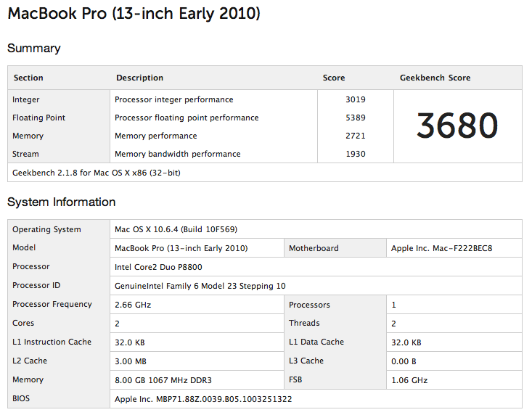Select the Integer score value 3019

(356, 99)
